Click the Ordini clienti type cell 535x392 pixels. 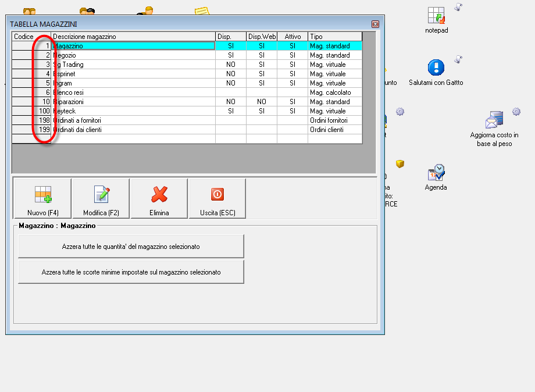pos(335,130)
